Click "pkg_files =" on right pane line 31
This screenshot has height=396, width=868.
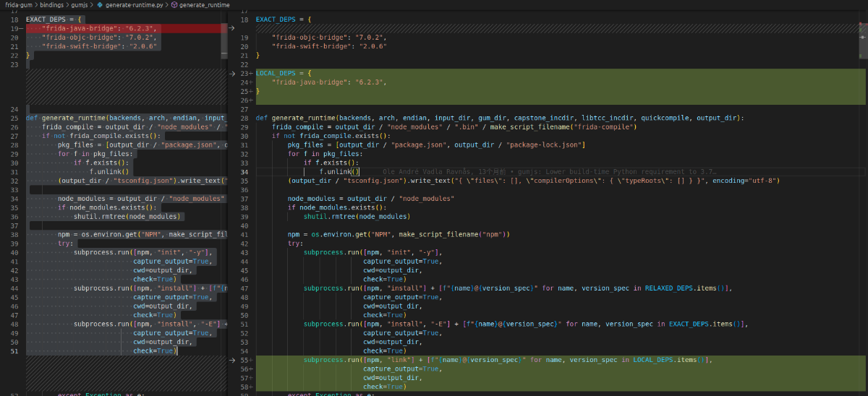pyautogui.click(x=311, y=145)
